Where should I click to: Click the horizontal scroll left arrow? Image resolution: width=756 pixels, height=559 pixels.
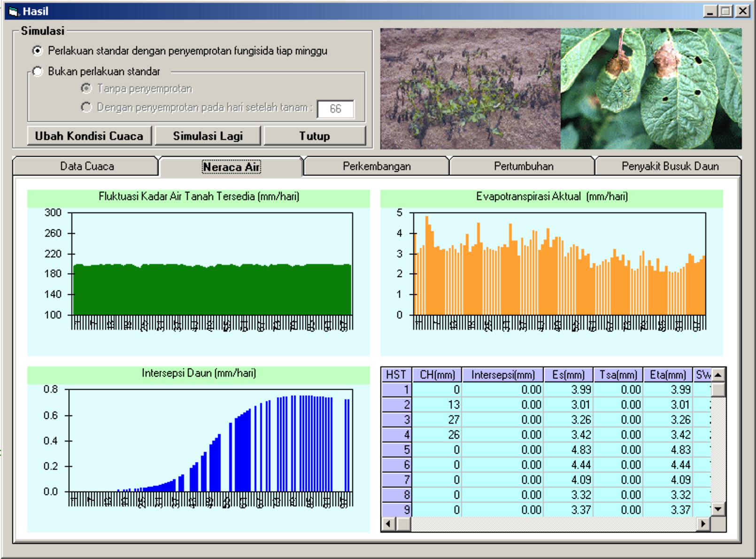[x=388, y=524]
